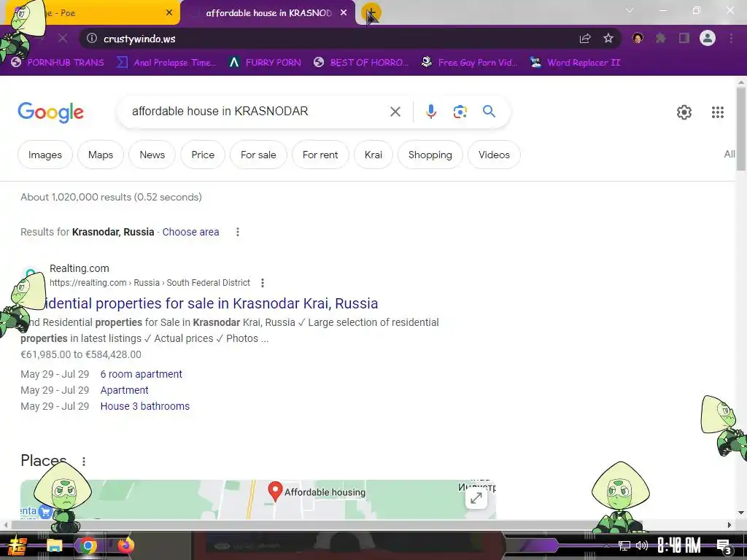Open the Chrome three-dot menu
The width and height of the screenshot is (747, 560).
click(731, 38)
